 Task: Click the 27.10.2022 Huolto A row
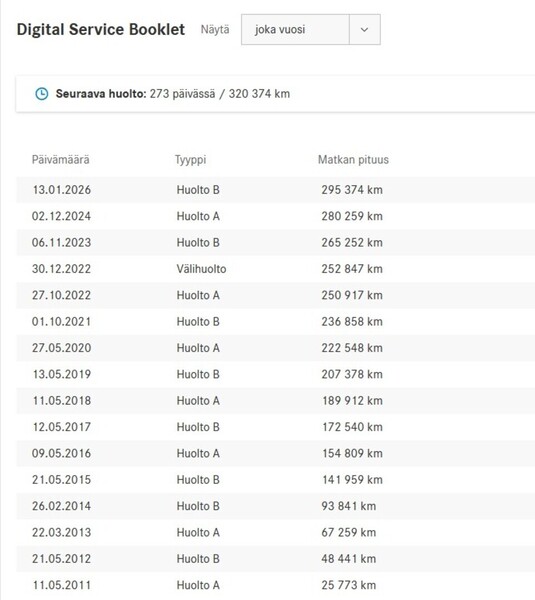[276, 295]
